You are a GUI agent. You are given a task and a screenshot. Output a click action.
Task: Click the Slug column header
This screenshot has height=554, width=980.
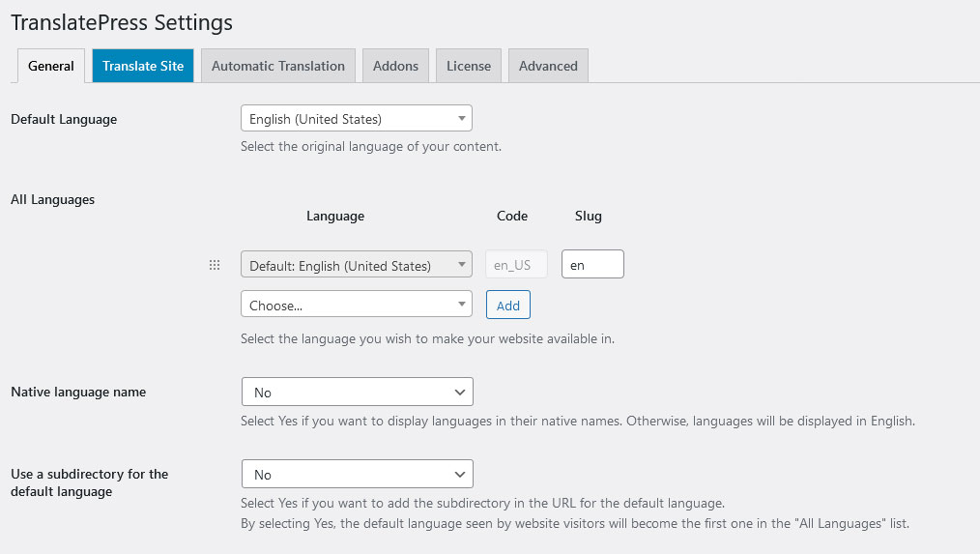pos(589,217)
